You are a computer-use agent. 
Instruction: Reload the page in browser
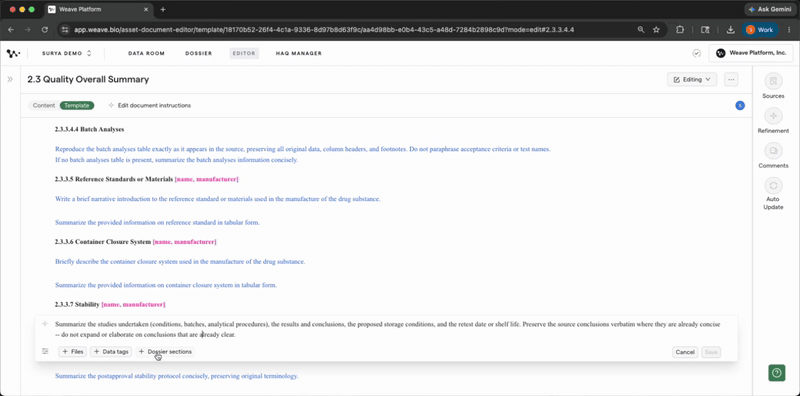tap(44, 30)
